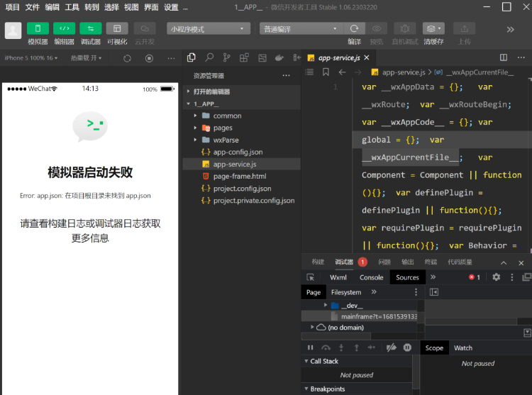Screen dimensions: 532x395
Task: Click the simulator refresh icon
Action: point(127,58)
